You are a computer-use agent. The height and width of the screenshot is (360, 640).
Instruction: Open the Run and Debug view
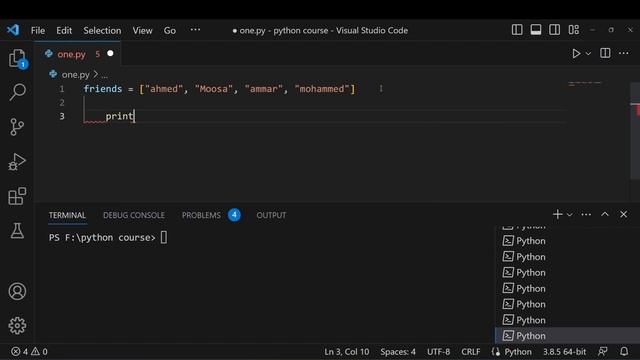pos(17,162)
